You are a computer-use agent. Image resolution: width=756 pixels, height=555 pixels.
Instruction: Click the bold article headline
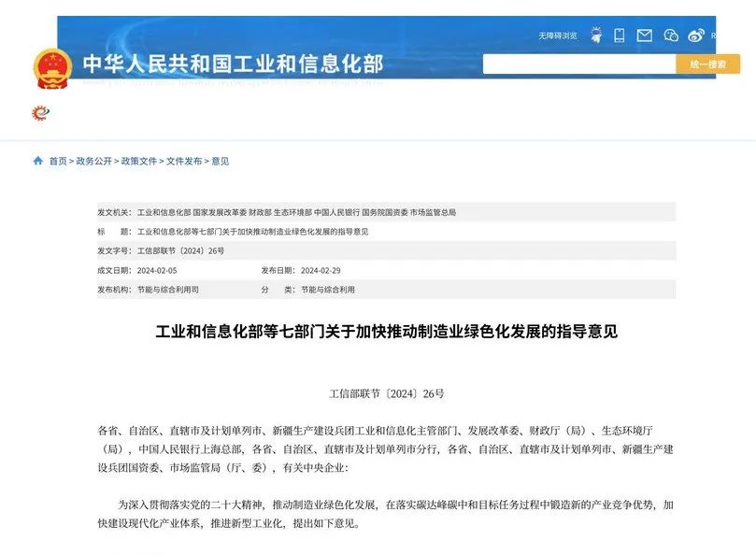coord(387,332)
